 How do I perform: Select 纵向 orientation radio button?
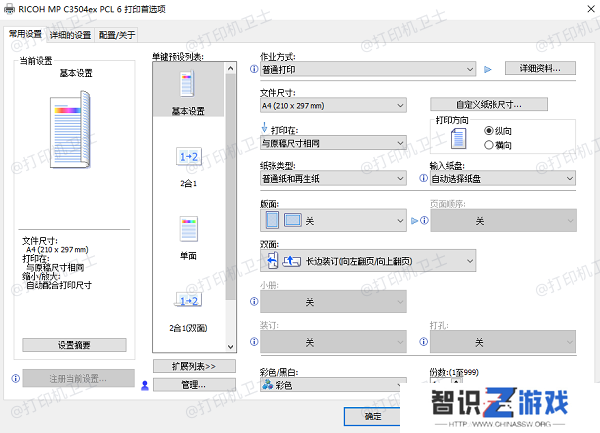click(489, 131)
